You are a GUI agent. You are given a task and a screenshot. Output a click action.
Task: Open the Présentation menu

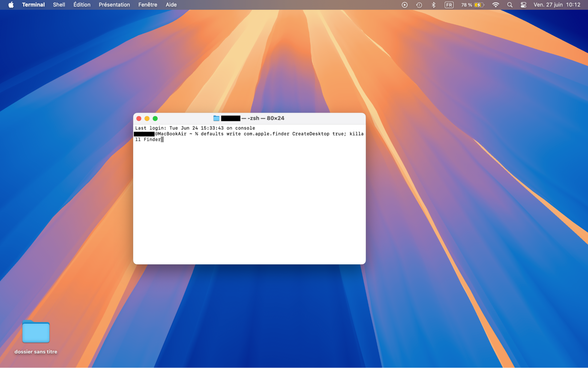(x=114, y=5)
